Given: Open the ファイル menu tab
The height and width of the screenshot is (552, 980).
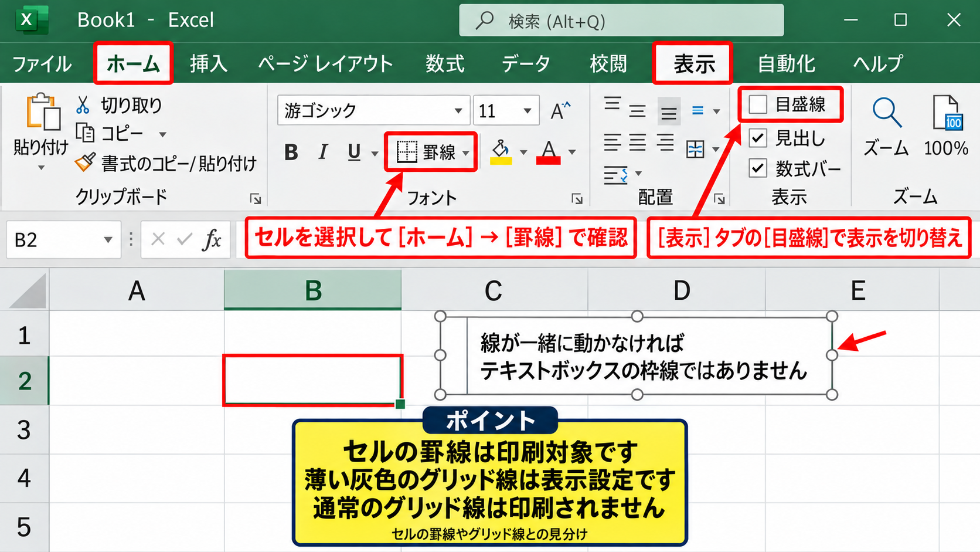Looking at the screenshot, I should tap(42, 63).
